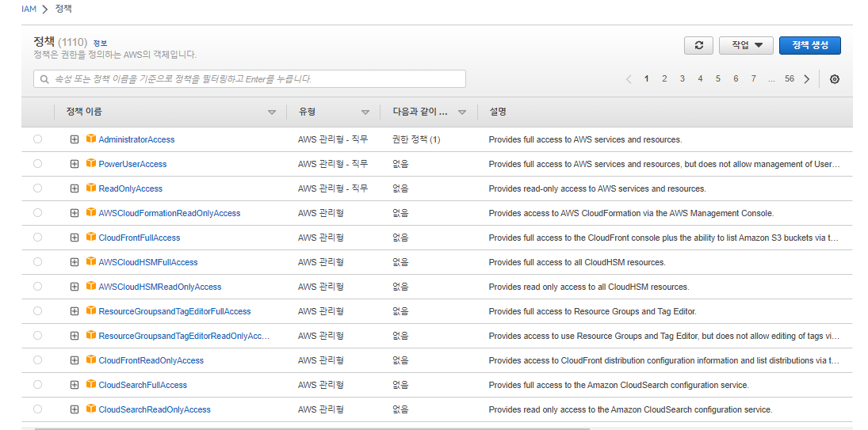
Task: Go to page 3 of policies
Action: click(682, 79)
